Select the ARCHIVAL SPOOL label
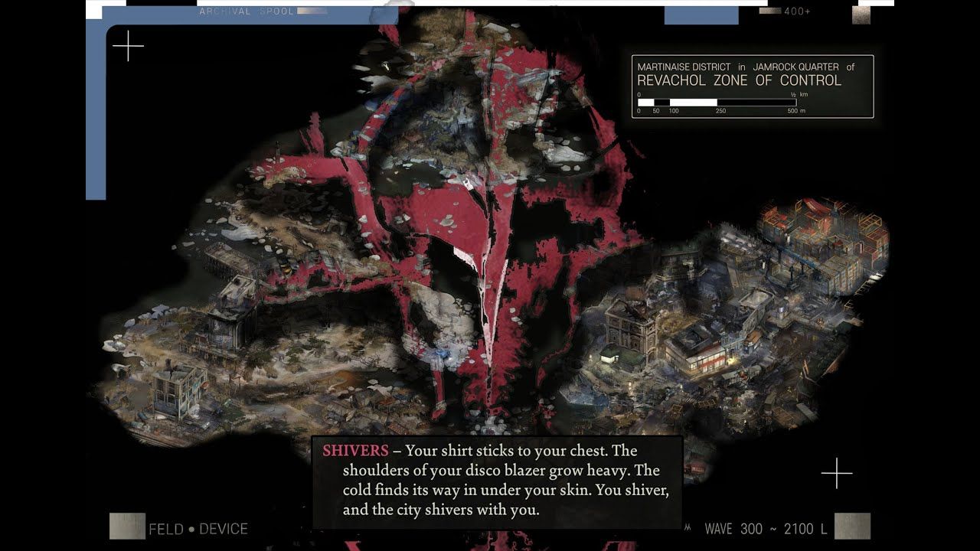Viewport: 980px width, 551px height. pos(246,11)
